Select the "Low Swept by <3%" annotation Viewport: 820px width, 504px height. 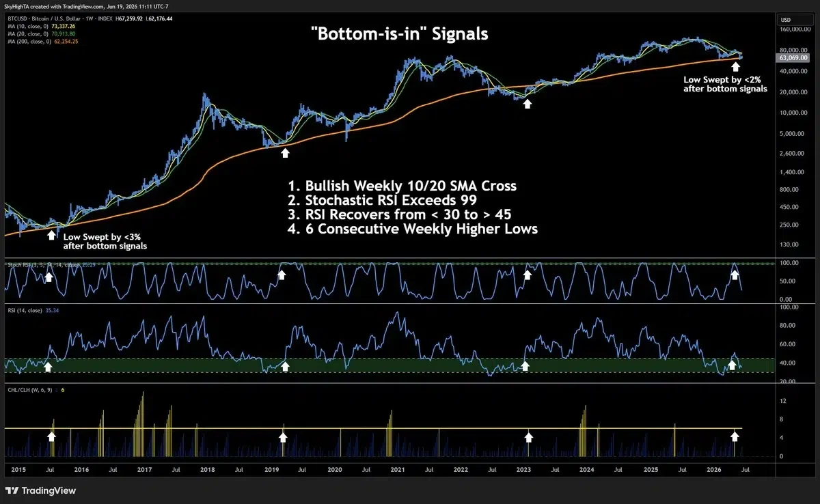pyautogui.click(x=105, y=240)
